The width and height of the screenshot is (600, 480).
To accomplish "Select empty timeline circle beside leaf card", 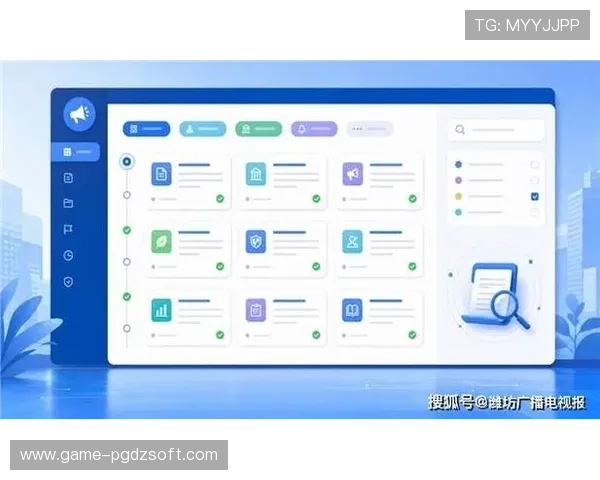I will [127, 262].
